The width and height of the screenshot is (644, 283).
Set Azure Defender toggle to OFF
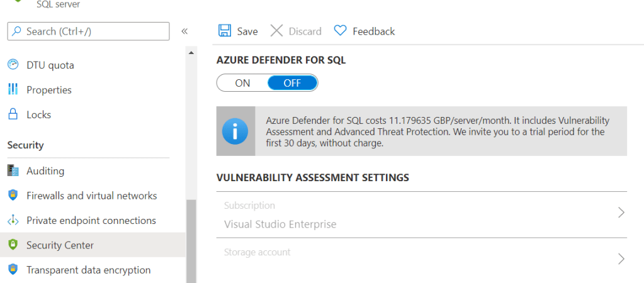[x=292, y=83]
